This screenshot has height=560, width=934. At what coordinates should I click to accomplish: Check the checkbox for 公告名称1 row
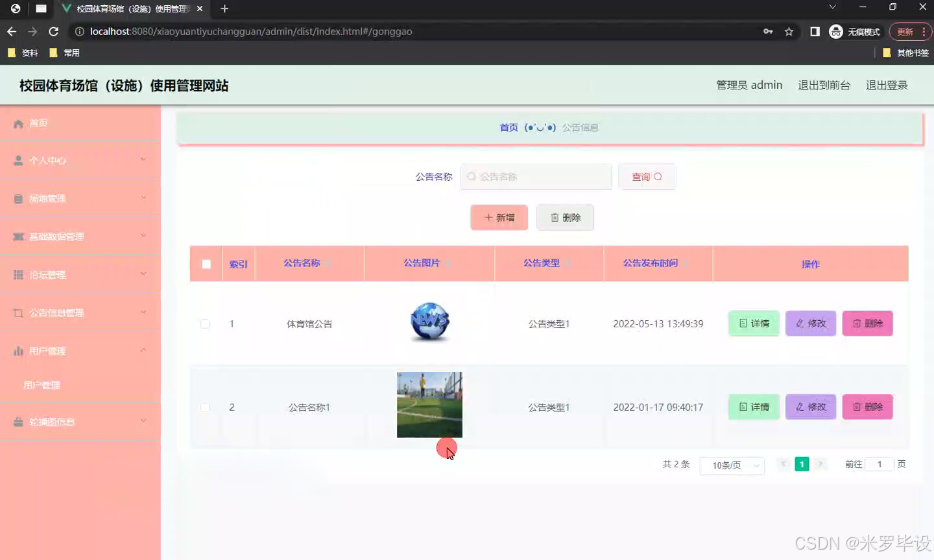205,407
